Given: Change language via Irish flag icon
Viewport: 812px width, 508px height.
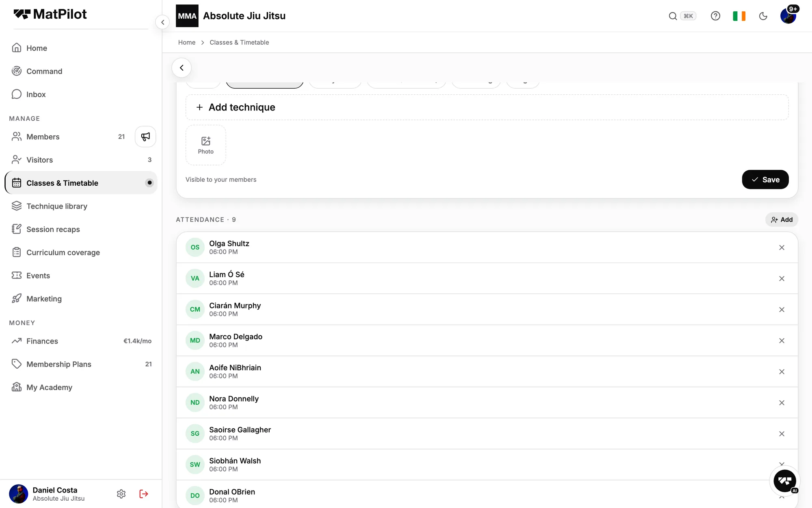Looking at the screenshot, I should tap(739, 16).
